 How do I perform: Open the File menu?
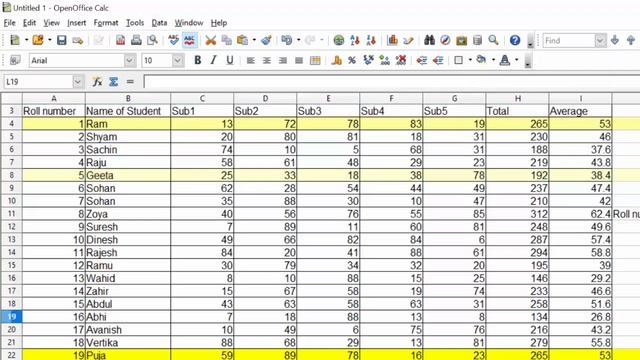(x=9, y=23)
